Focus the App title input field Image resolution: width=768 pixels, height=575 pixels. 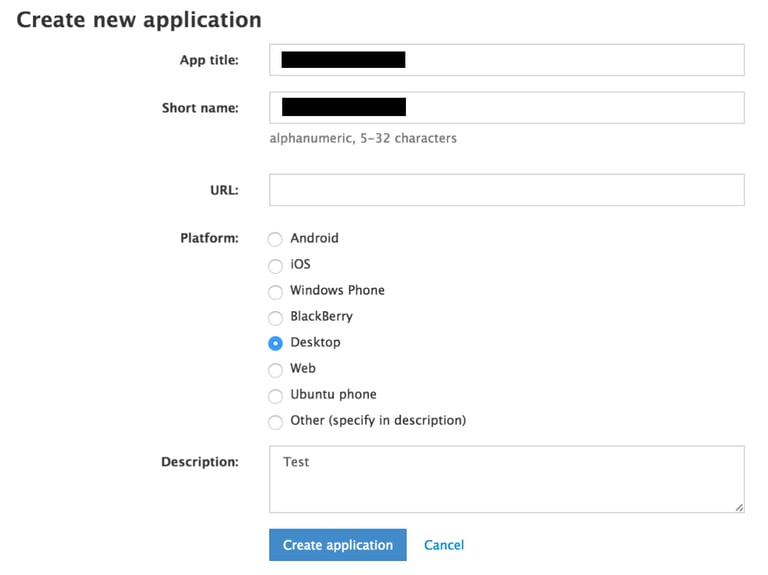pos(506,60)
